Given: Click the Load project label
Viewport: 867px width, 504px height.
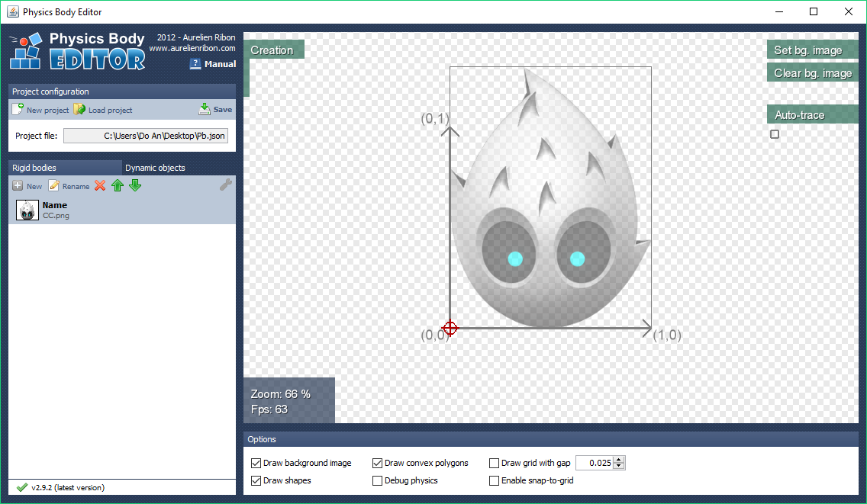Looking at the screenshot, I should pos(111,110).
